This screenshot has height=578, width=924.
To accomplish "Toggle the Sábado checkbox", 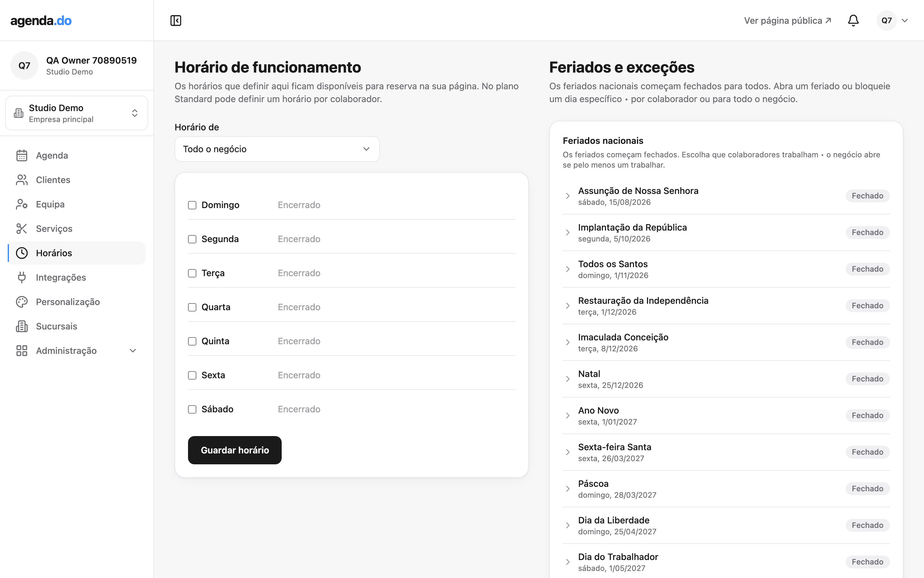I will click(x=192, y=409).
